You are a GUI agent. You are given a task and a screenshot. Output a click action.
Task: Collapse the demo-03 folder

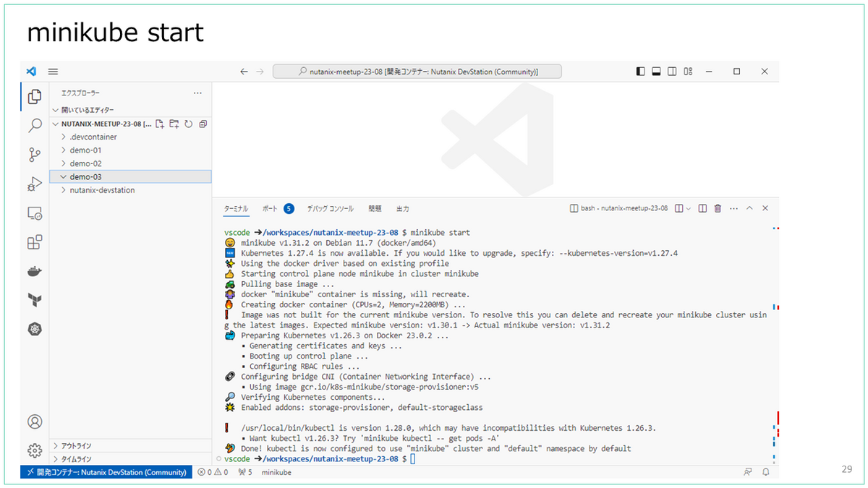[x=131, y=176]
